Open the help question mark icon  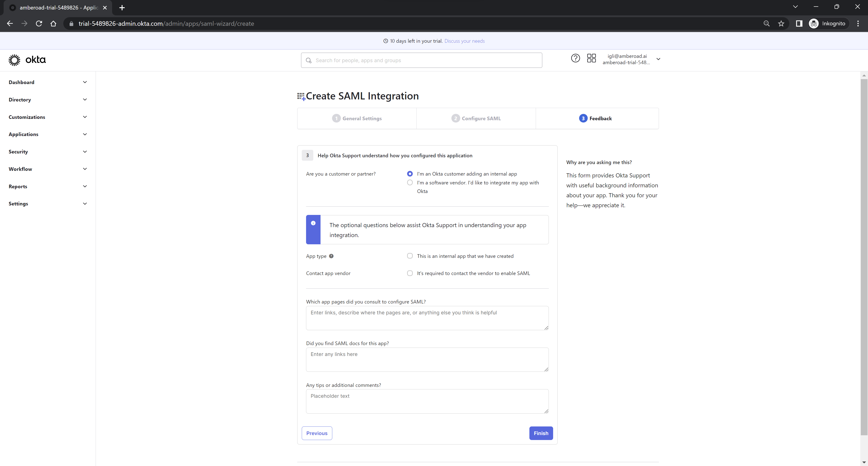click(575, 58)
